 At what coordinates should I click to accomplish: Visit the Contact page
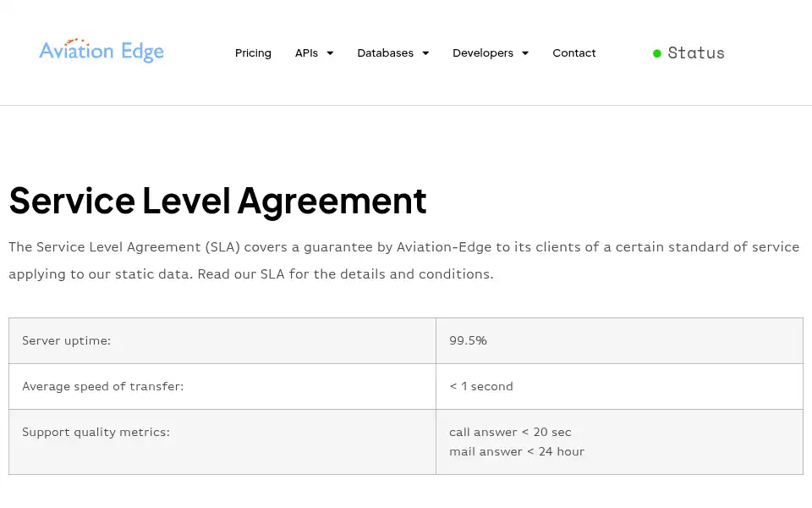pyautogui.click(x=573, y=52)
